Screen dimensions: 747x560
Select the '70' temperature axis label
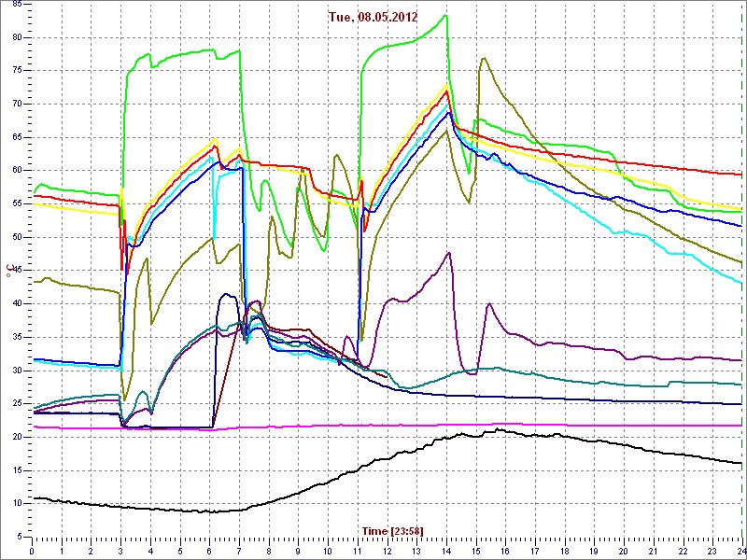tap(16, 104)
